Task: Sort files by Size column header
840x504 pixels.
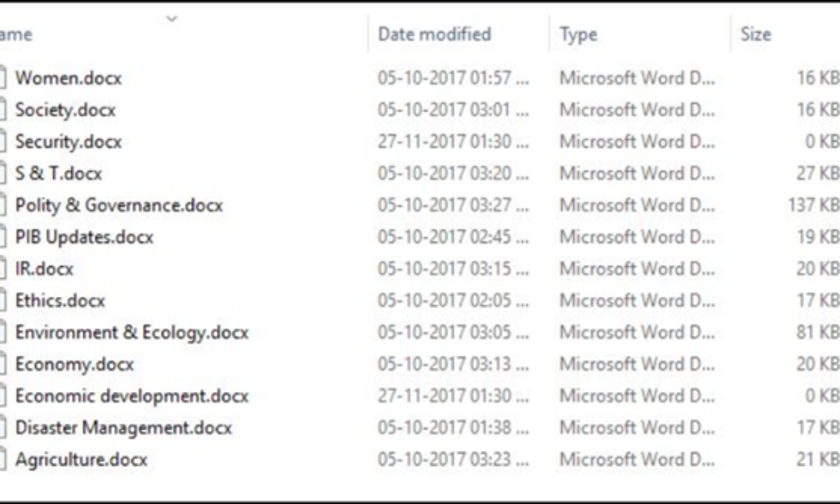Action: [x=755, y=34]
